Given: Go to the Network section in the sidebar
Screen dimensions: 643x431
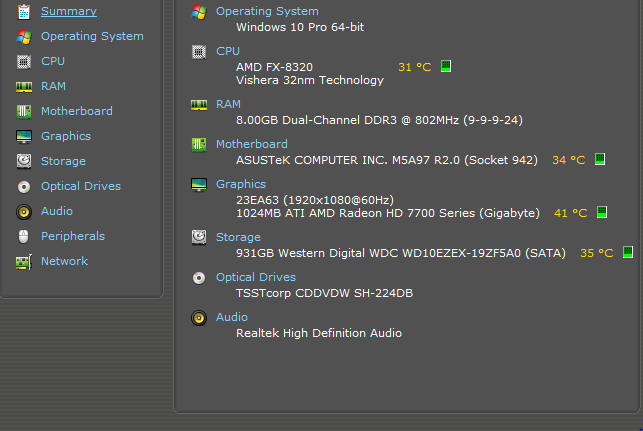Looking at the screenshot, I should [x=64, y=261].
